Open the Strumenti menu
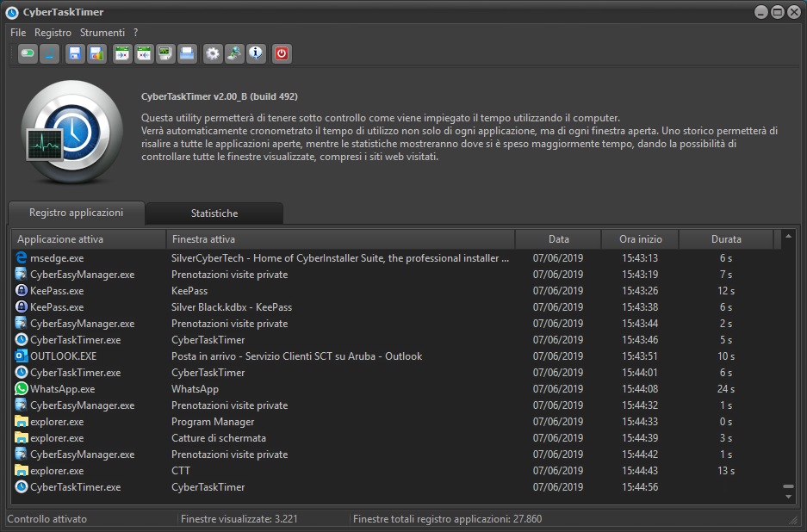This screenshot has height=532, width=807. [102, 33]
